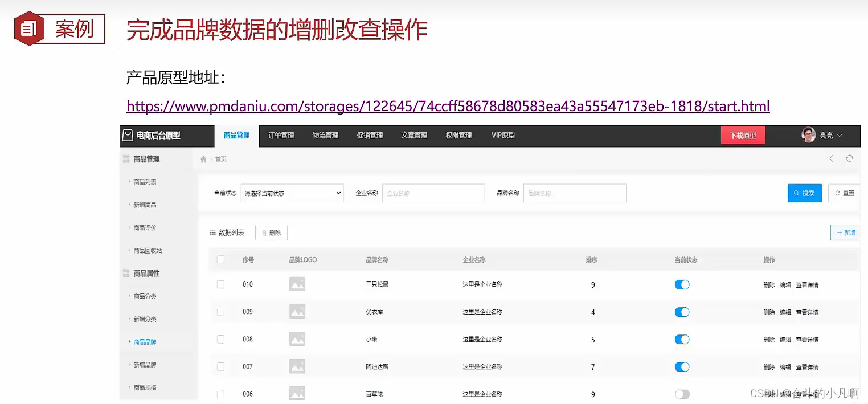The width and height of the screenshot is (868, 404).
Task: Toggle the status switch for 阿迪达斯
Action: pyautogui.click(x=682, y=366)
